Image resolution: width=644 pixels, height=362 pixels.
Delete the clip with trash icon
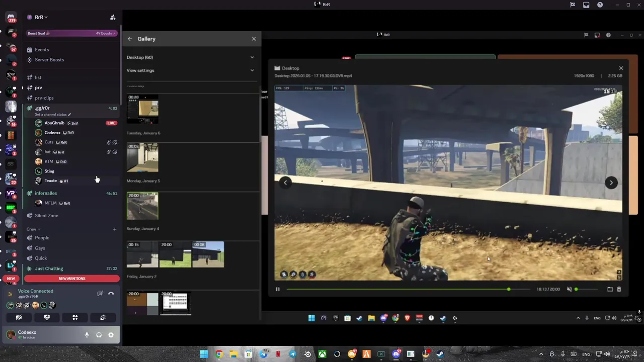coord(619,289)
